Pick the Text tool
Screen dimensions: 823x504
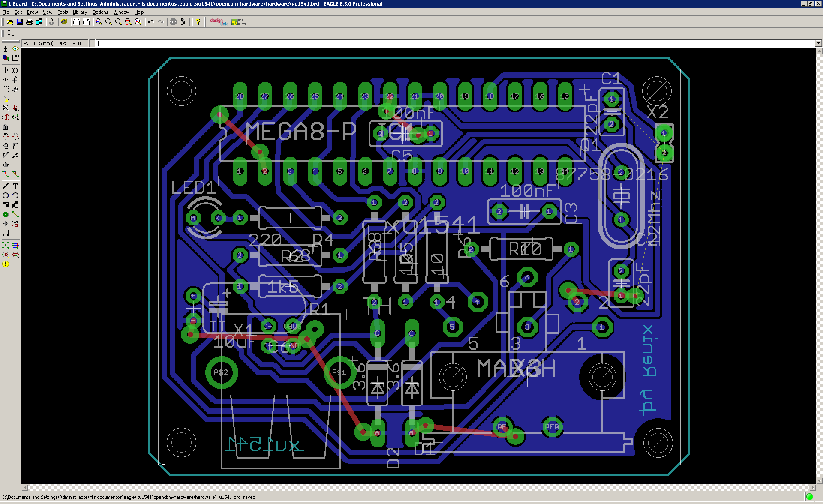pos(15,186)
